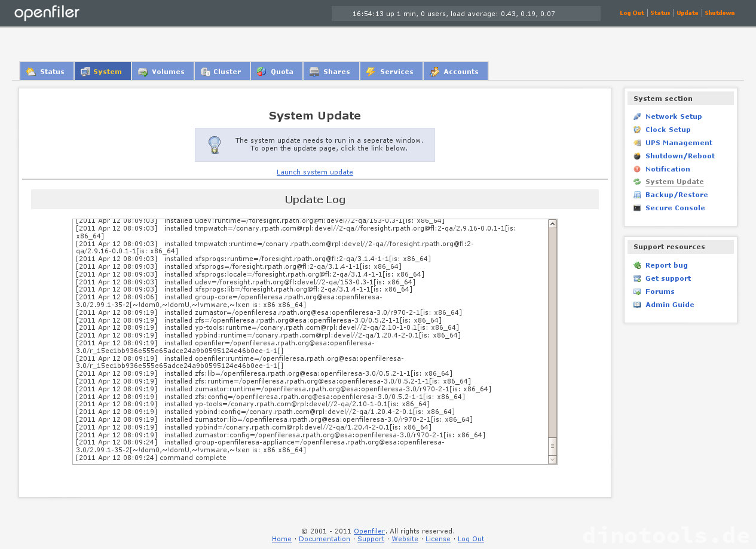Go to UPS Management

pos(679,143)
